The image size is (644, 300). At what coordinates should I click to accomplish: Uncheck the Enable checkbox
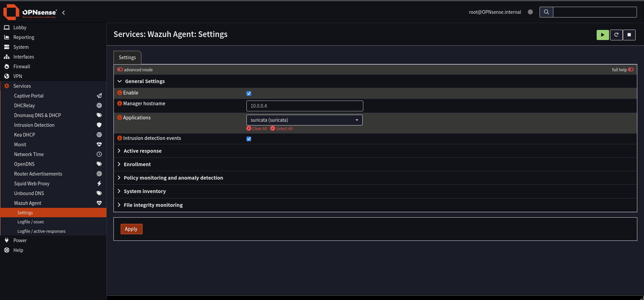click(x=249, y=93)
